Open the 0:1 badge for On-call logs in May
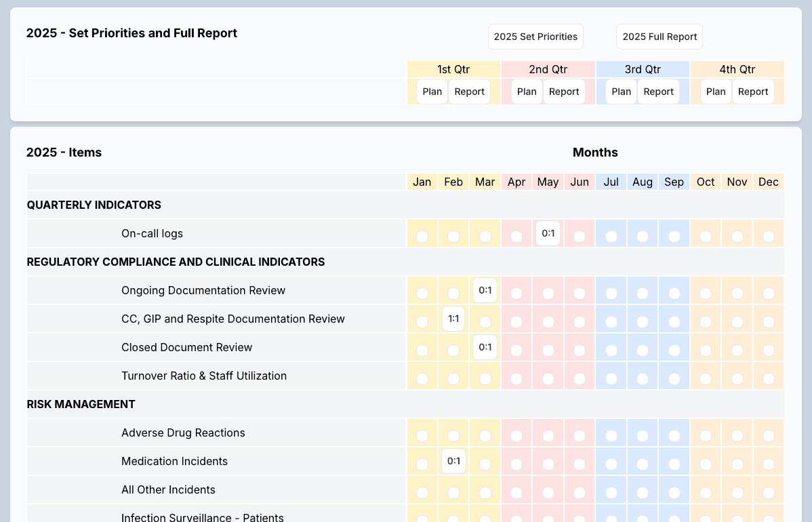The height and width of the screenshot is (522, 812). [x=548, y=233]
